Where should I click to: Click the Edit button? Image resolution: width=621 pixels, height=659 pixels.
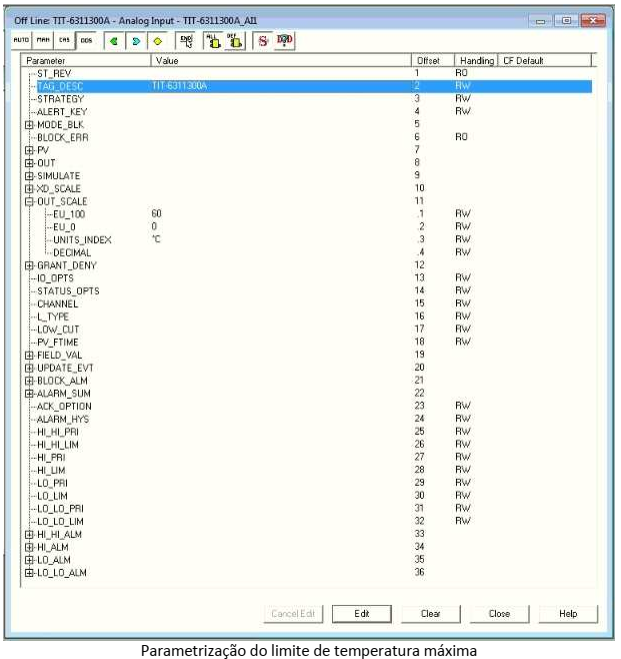tap(362, 614)
